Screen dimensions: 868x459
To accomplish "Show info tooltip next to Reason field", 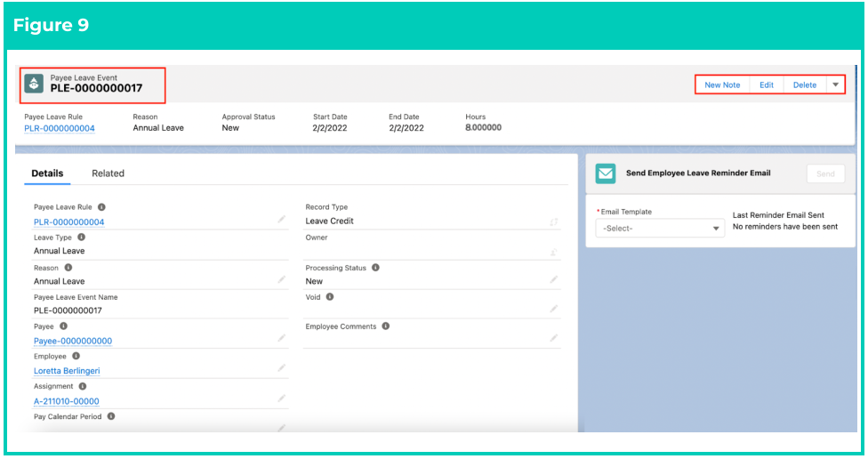I will pos(68,268).
